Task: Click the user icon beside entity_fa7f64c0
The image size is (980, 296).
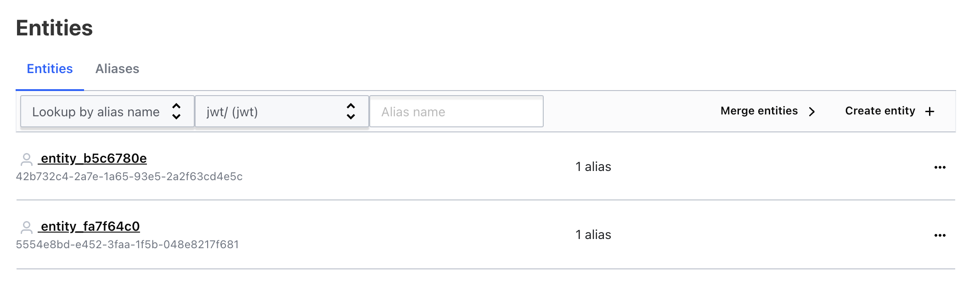Action: (x=27, y=227)
